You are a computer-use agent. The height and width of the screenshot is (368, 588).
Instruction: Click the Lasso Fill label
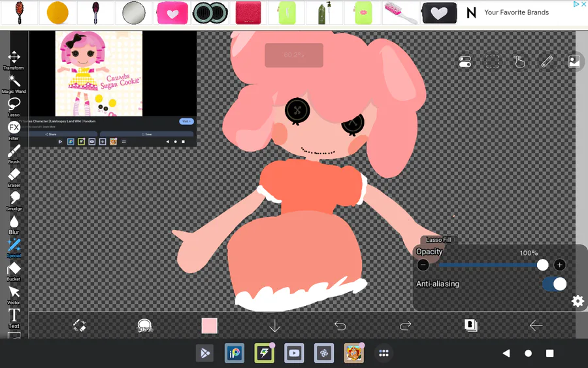point(438,240)
